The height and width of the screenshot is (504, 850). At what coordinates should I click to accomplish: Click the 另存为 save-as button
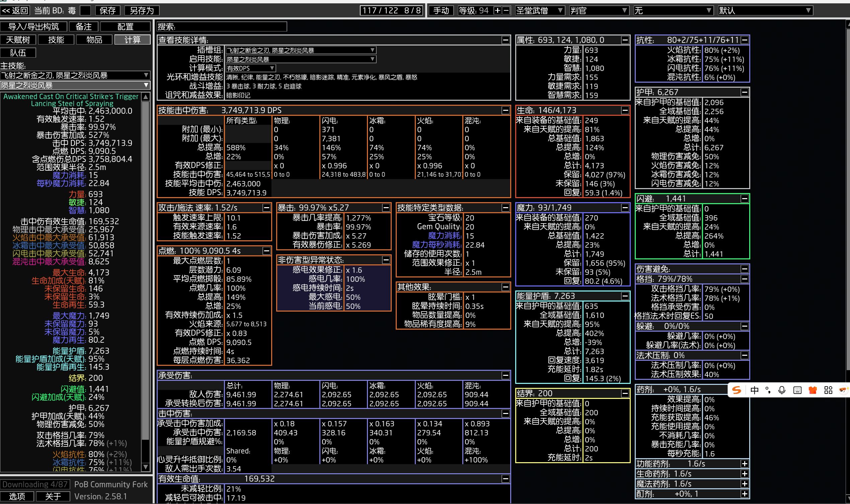[x=142, y=10]
